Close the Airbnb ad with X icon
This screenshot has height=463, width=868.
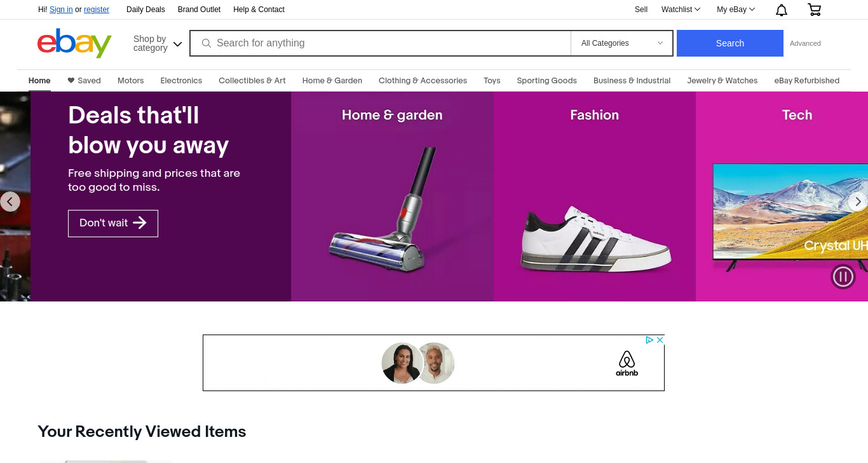(x=660, y=340)
